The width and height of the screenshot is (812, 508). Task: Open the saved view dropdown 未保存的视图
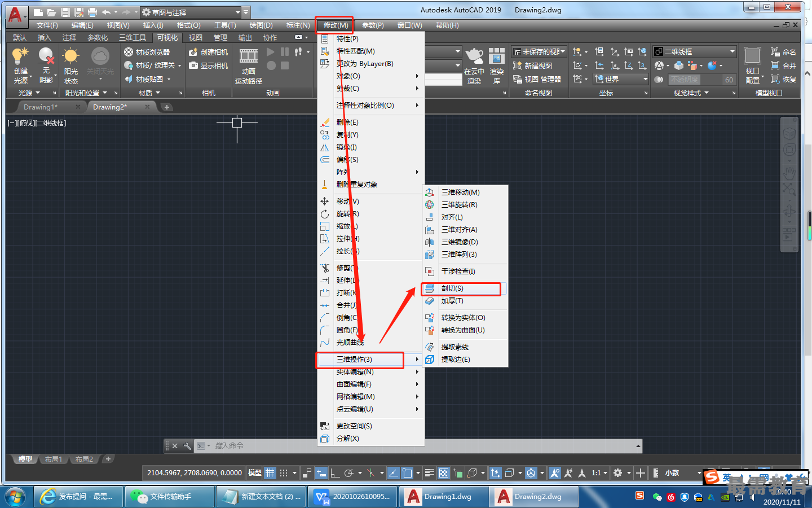pyautogui.click(x=539, y=51)
